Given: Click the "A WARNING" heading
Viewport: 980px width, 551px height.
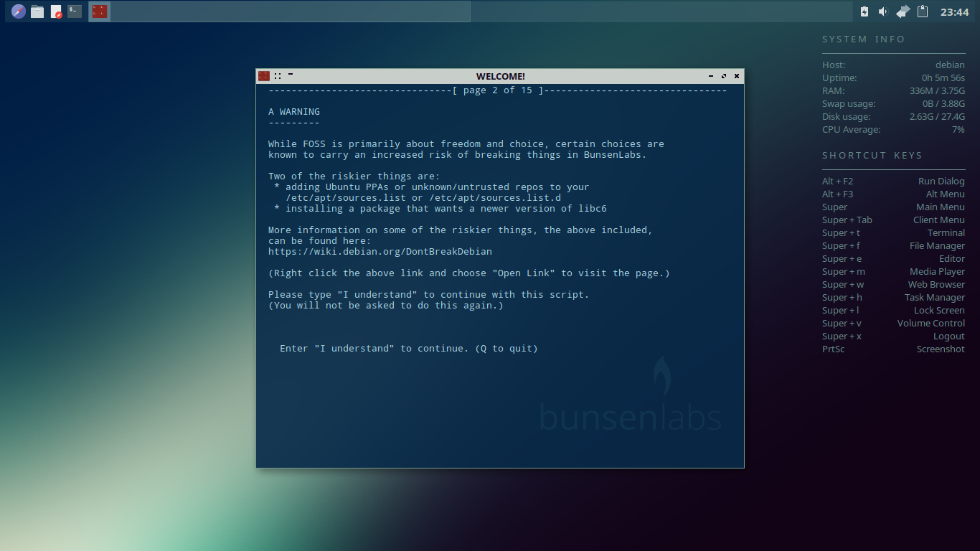Looking at the screenshot, I should [294, 112].
